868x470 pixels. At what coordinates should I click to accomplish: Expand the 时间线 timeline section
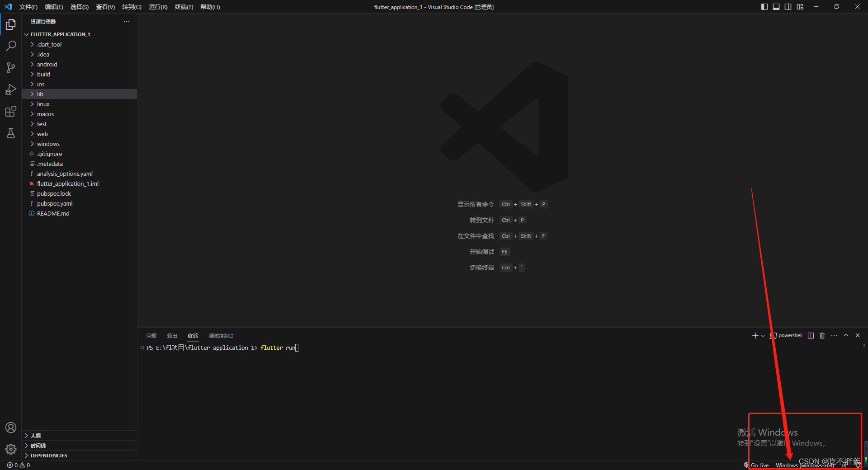pyautogui.click(x=79, y=446)
